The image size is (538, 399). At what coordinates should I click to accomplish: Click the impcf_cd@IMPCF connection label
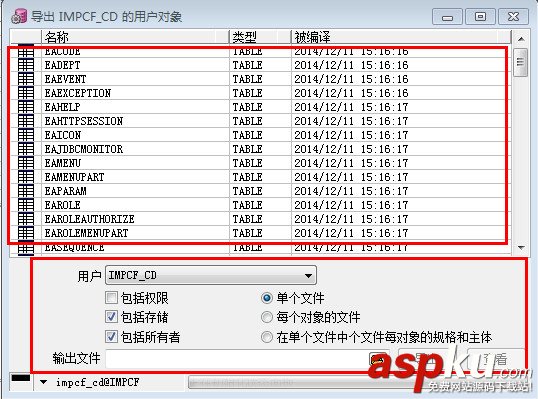click(x=97, y=382)
